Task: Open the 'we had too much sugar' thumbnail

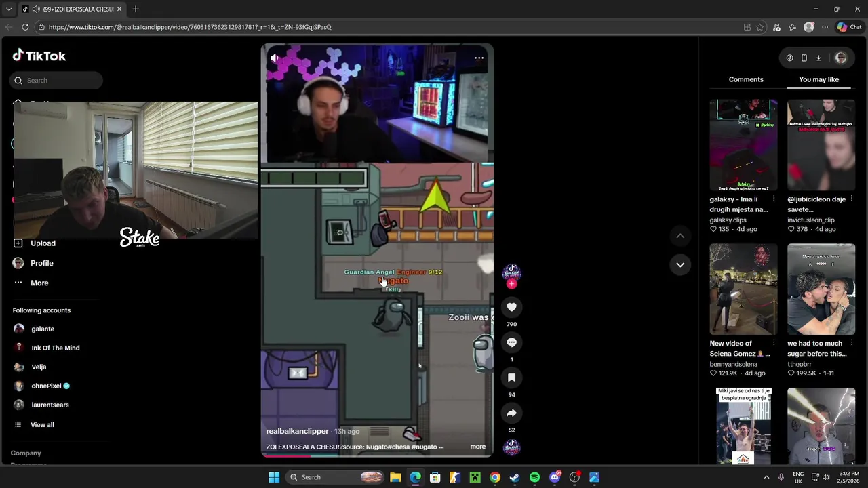Action: click(821, 289)
